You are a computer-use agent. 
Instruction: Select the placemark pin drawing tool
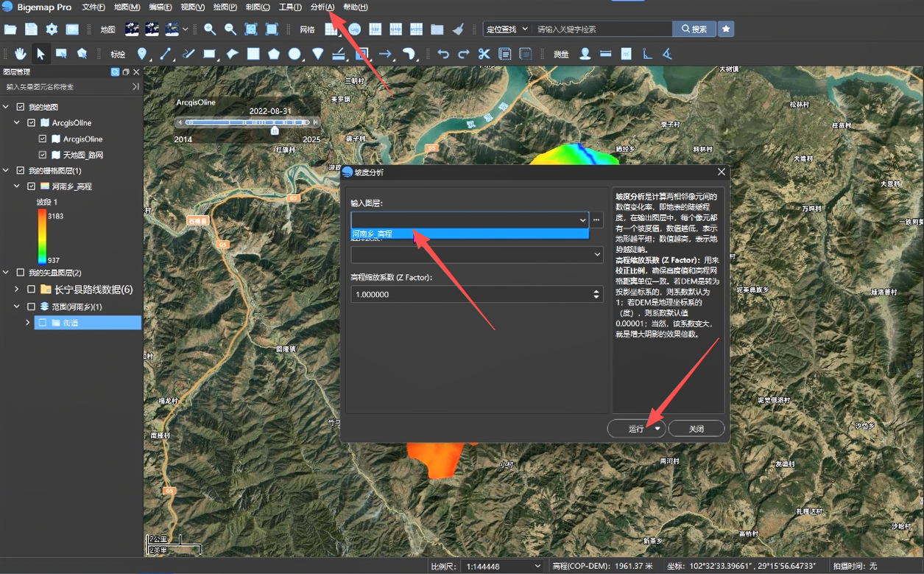pyautogui.click(x=142, y=54)
